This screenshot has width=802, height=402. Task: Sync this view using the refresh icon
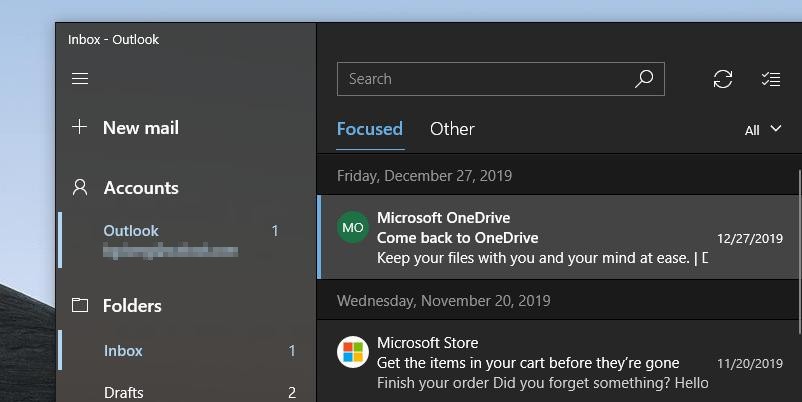723,79
